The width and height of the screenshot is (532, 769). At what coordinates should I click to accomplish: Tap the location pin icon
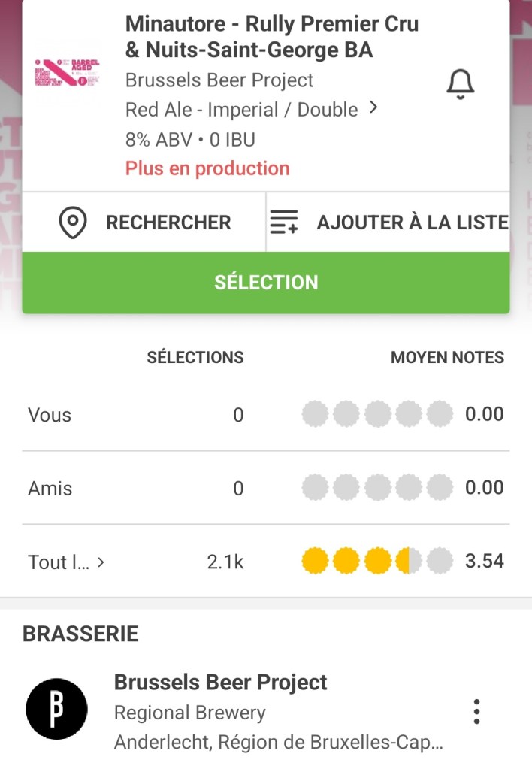[73, 223]
